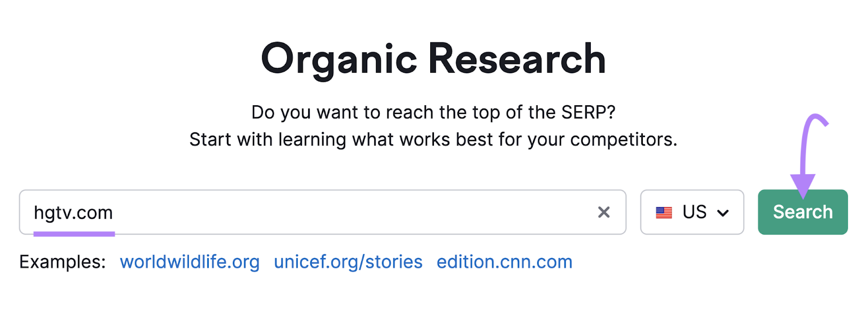Focus the domain input field's empty area
The height and width of the screenshot is (312, 868).
pyautogui.click(x=353, y=212)
